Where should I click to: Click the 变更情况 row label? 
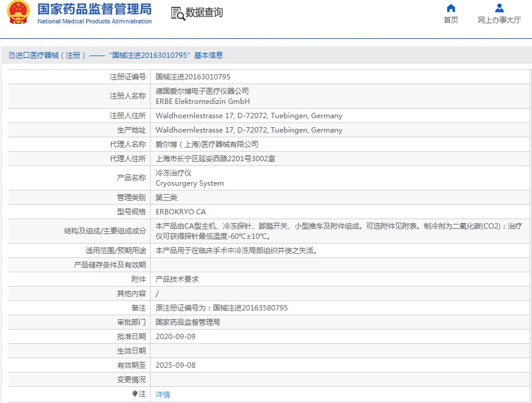(x=132, y=380)
